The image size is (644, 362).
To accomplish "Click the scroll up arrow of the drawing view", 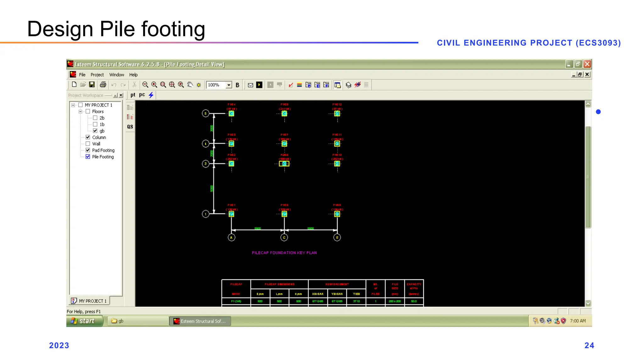I will (x=588, y=104).
